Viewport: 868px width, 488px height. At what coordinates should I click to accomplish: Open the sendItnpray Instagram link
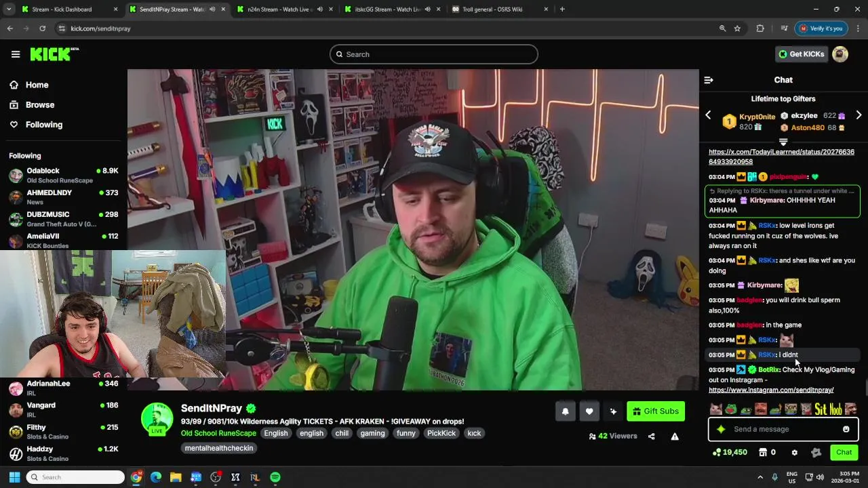[x=771, y=390]
